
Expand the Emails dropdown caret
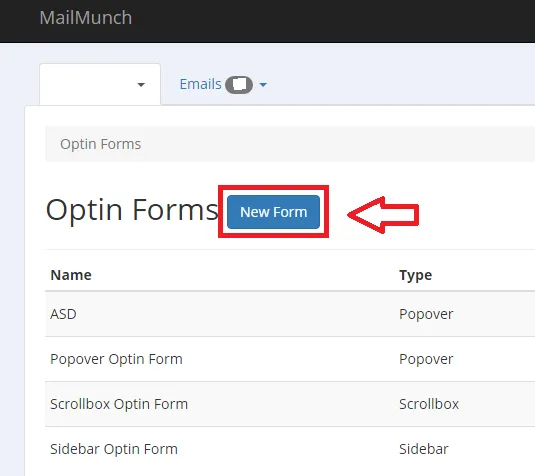click(x=263, y=85)
